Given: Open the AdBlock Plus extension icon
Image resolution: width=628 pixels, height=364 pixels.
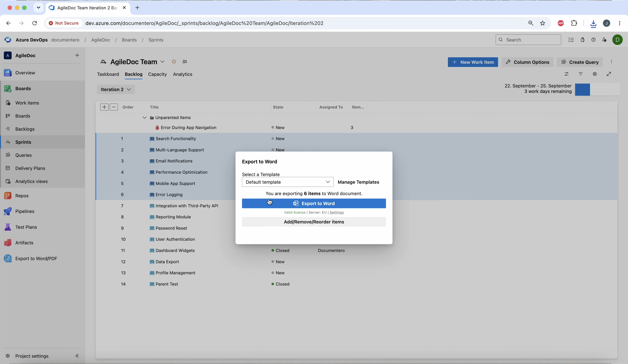Looking at the screenshot, I should pyautogui.click(x=561, y=23).
